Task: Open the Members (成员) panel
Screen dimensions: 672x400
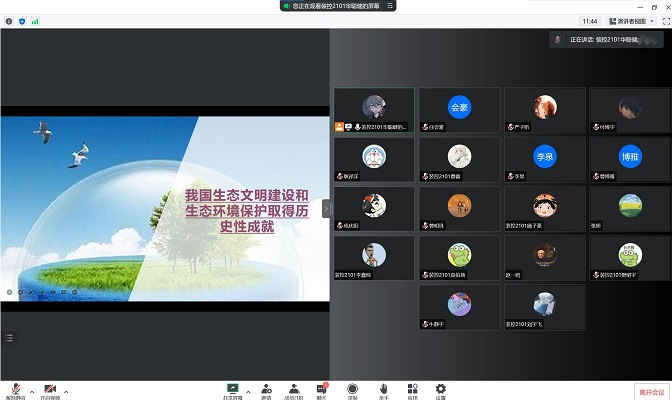Action: [294, 389]
